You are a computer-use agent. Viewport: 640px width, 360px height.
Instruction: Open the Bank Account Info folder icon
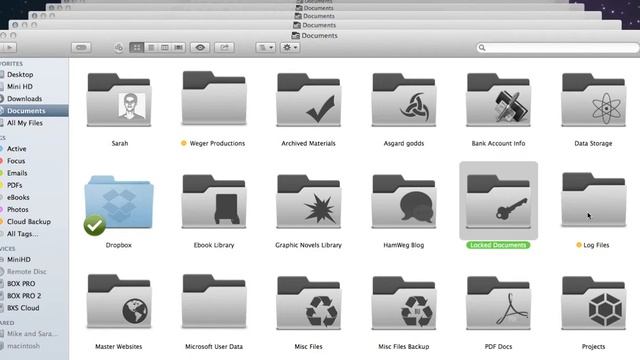tap(498, 100)
